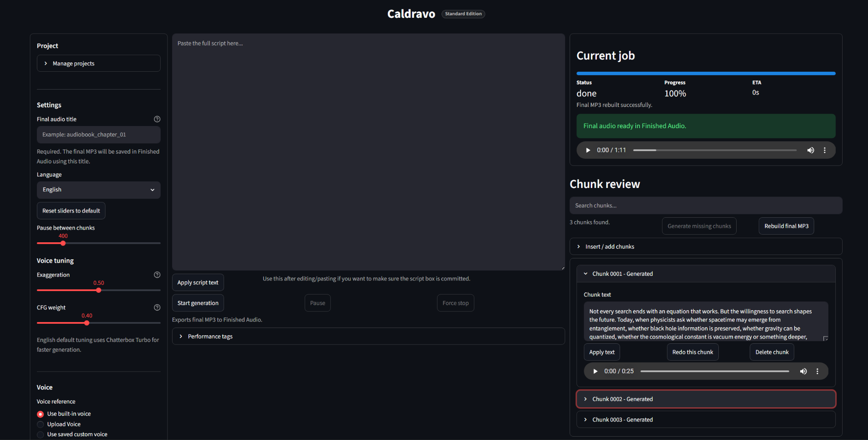Screen dimensions: 868x440
Task: Adjust the CFG weight slider handle
Action: (x=87, y=323)
